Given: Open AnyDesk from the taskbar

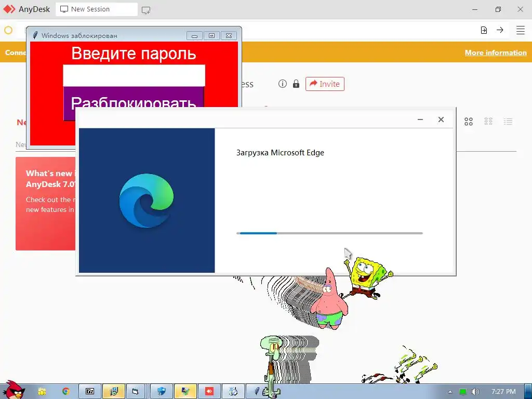Looking at the screenshot, I should tap(209, 392).
